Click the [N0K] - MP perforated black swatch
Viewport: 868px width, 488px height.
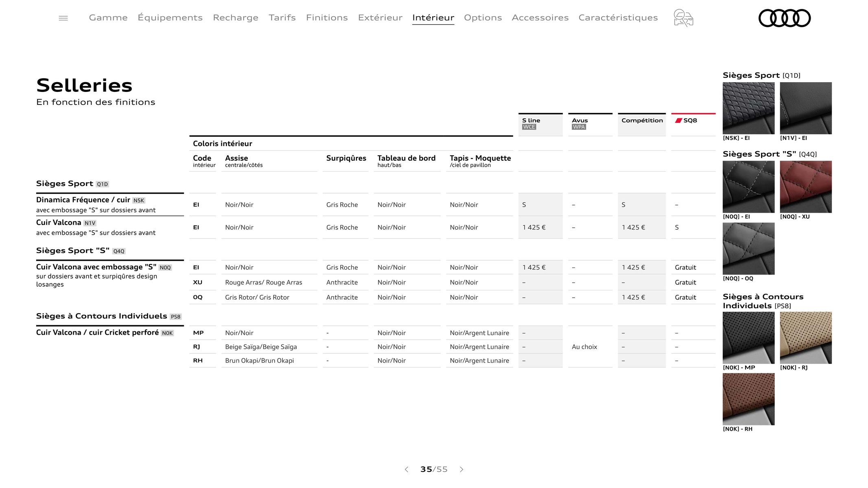748,338
